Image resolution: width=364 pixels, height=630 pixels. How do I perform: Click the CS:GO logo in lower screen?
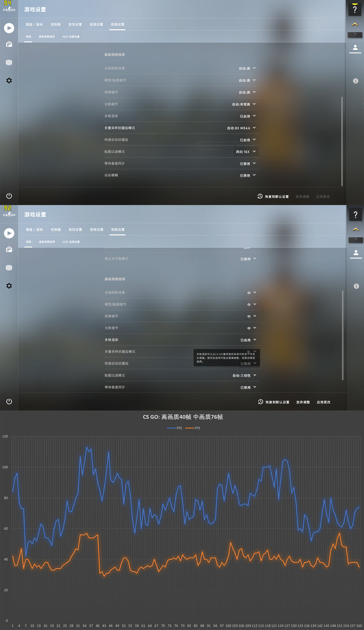[x=9, y=215]
